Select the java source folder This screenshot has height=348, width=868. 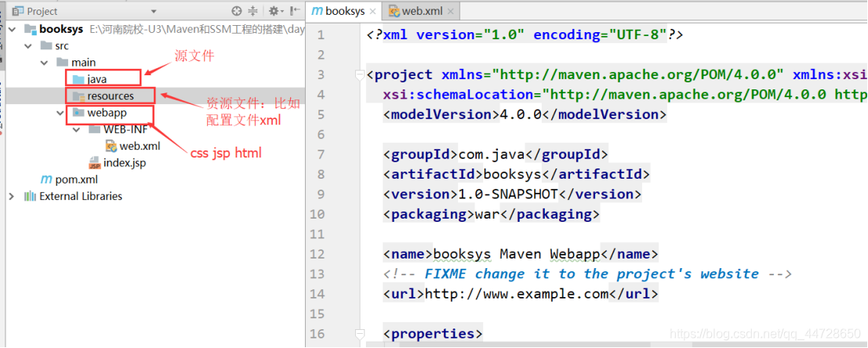pos(89,80)
